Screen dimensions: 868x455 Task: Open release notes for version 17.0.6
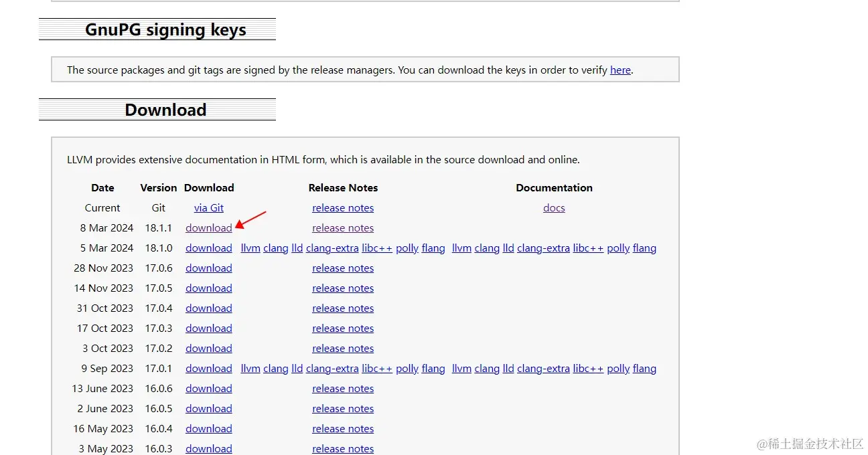point(343,268)
